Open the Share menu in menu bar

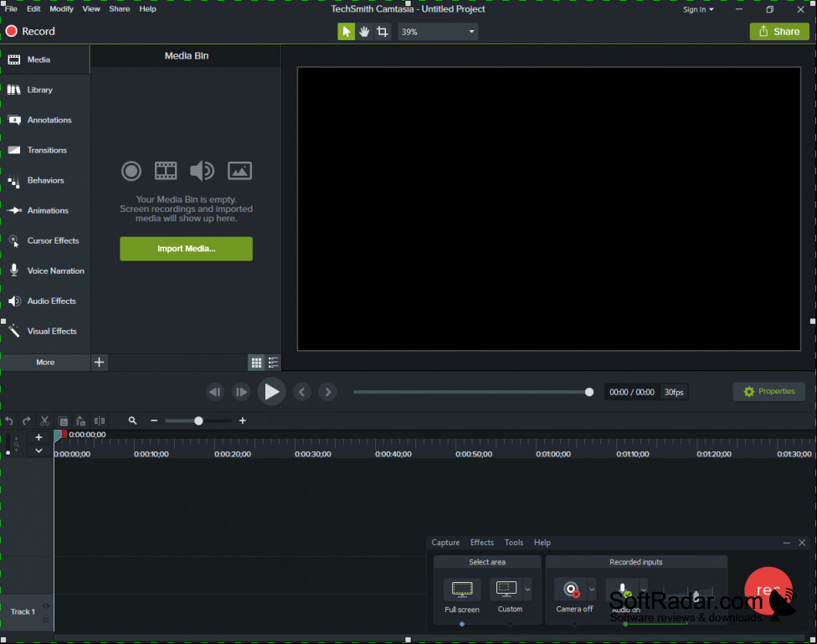[x=120, y=9]
